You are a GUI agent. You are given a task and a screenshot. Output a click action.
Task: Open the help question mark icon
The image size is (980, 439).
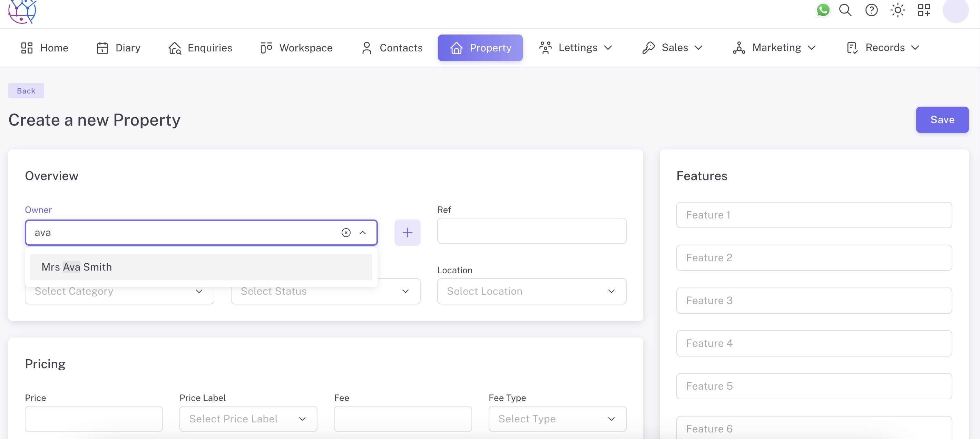tap(871, 10)
